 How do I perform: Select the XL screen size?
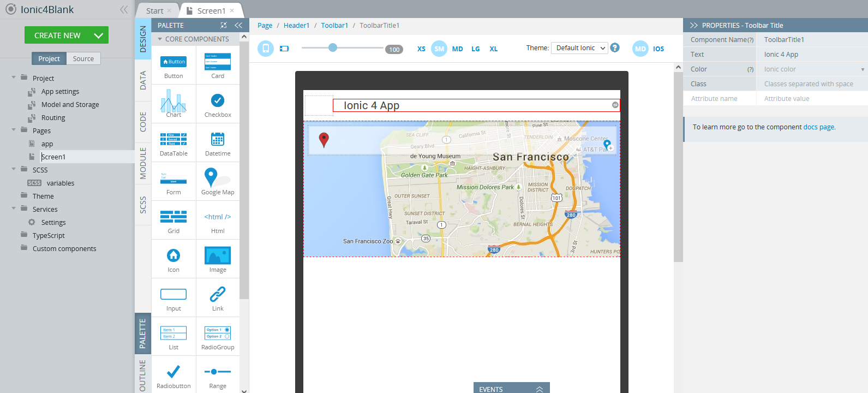[x=493, y=49]
